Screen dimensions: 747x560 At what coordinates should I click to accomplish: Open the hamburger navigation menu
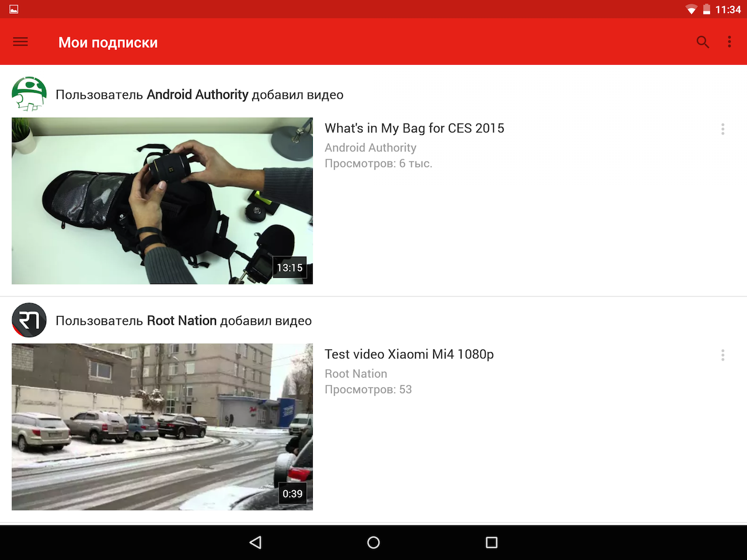(20, 41)
